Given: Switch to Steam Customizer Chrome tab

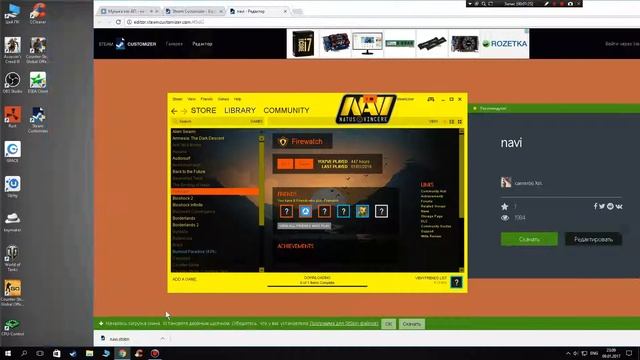Looking at the screenshot, I should 194,11.
